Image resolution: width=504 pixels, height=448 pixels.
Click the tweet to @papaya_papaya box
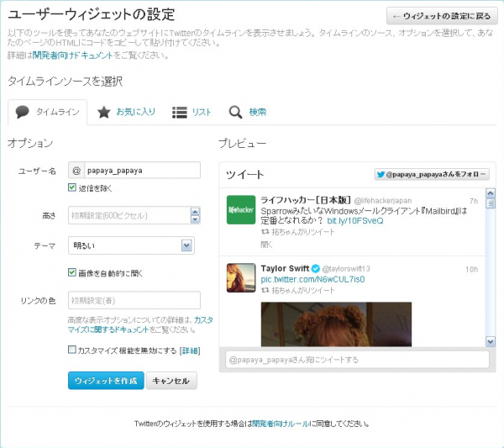tap(358, 360)
